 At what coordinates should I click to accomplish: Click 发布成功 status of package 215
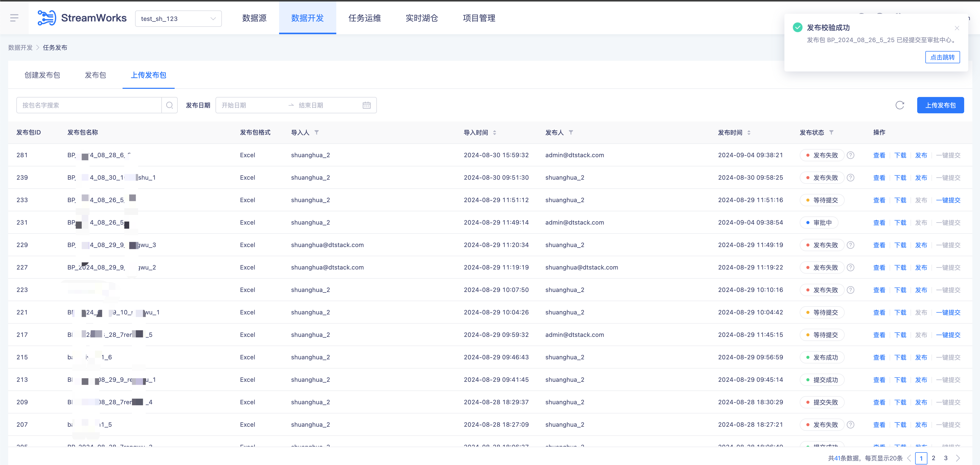(x=822, y=357)
